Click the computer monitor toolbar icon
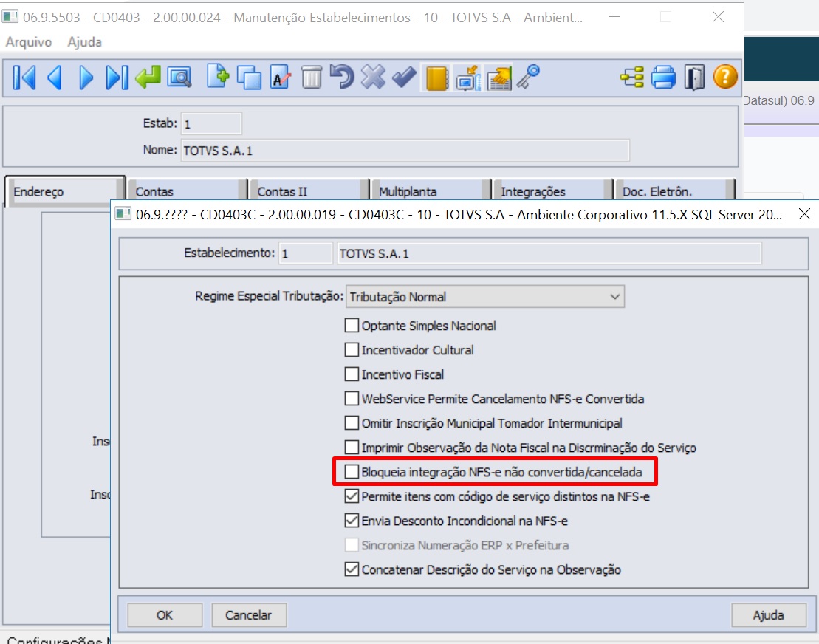Viewport: 819px width, 644px height. [468, 78]
